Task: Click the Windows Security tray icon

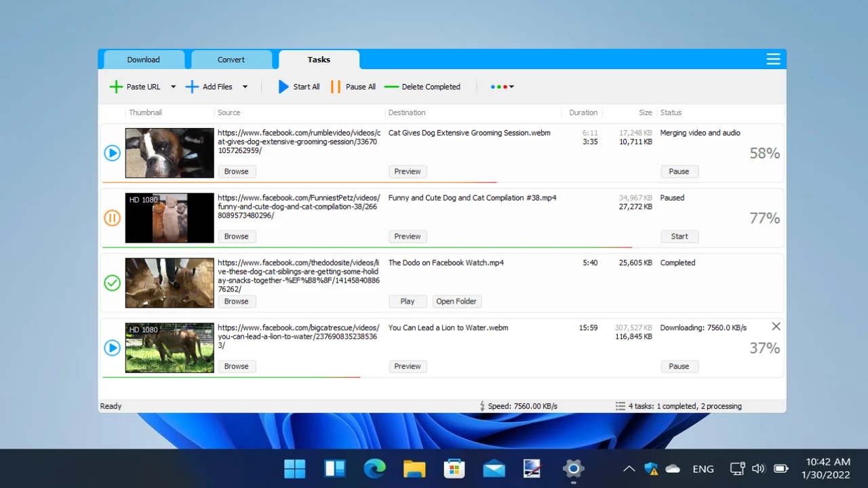Action: [651, 468]
